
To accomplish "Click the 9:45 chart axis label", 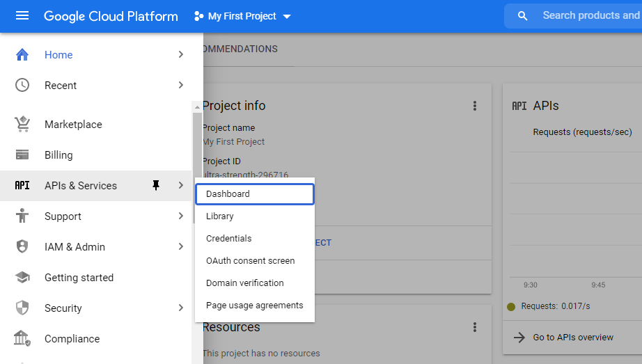I will (x=598, y=285).
